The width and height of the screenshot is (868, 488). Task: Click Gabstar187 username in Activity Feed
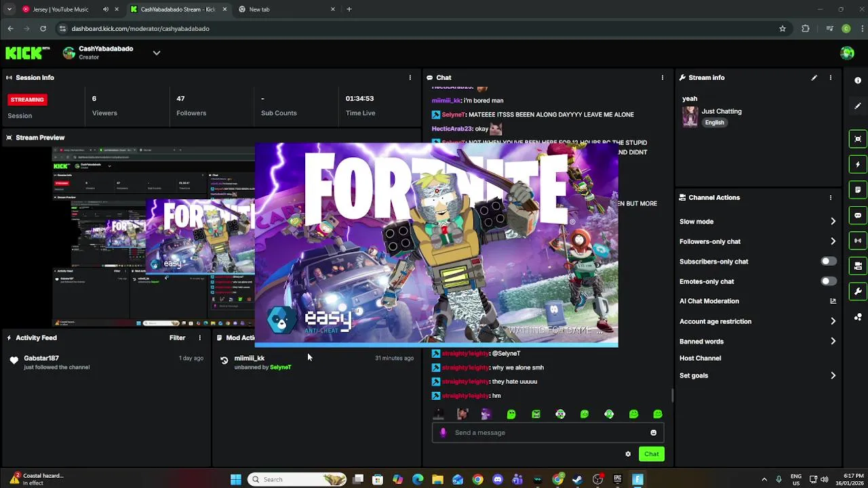point(41,358)
